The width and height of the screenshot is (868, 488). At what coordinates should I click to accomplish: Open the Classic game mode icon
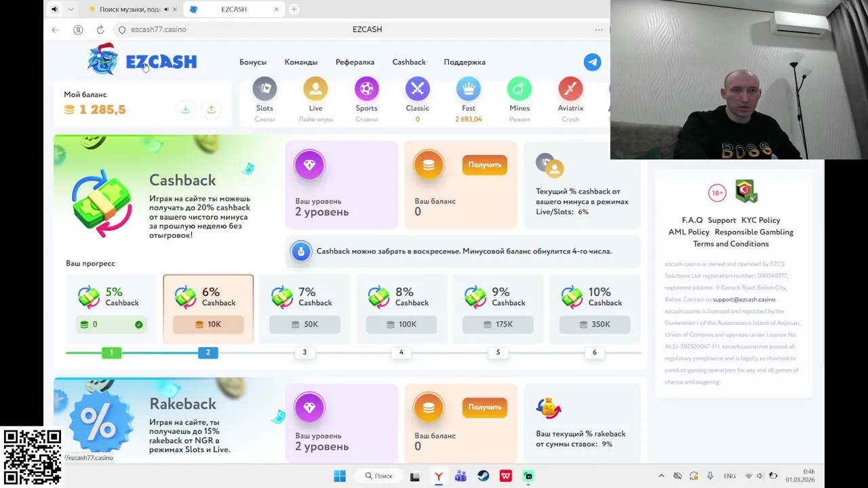(418, 89)
